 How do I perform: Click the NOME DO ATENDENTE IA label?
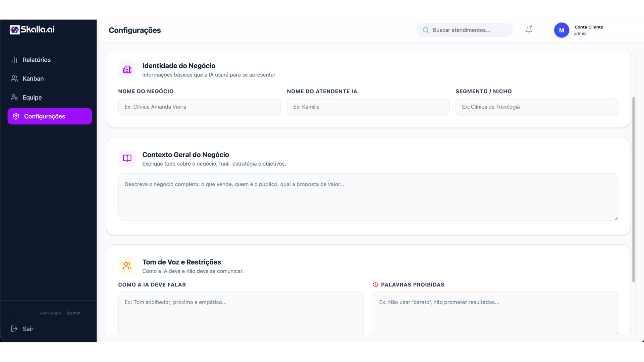[x=322, y=91]
